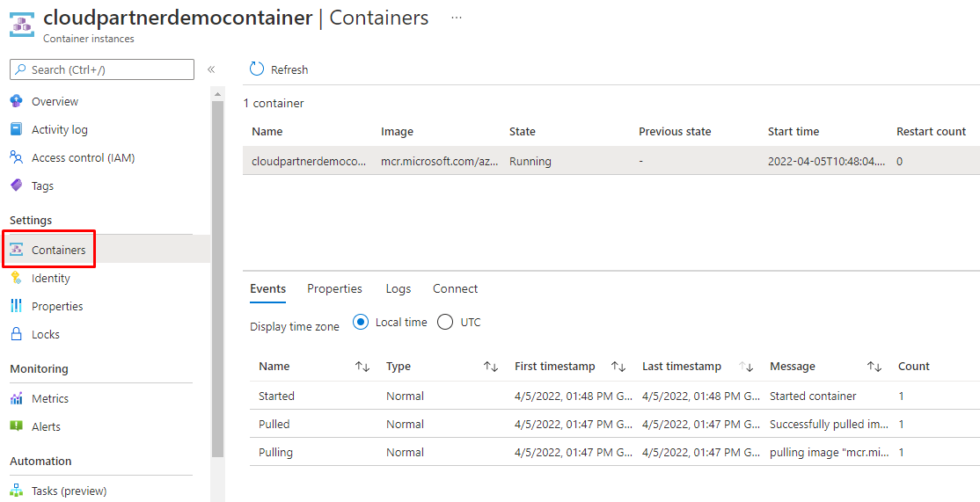Click the sidebar Search input field
Image resolution: width=980 pixels, height=502 pixels.
tap(102, 69)
